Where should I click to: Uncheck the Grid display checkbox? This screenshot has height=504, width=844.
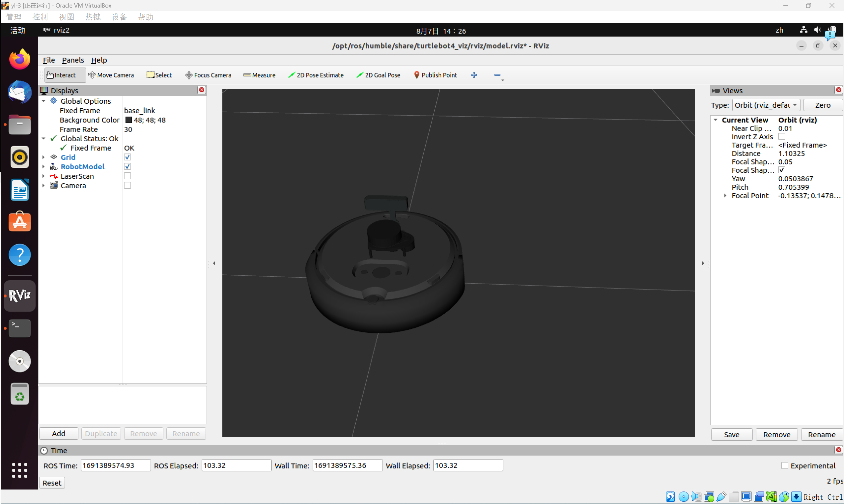pos(127,157)
